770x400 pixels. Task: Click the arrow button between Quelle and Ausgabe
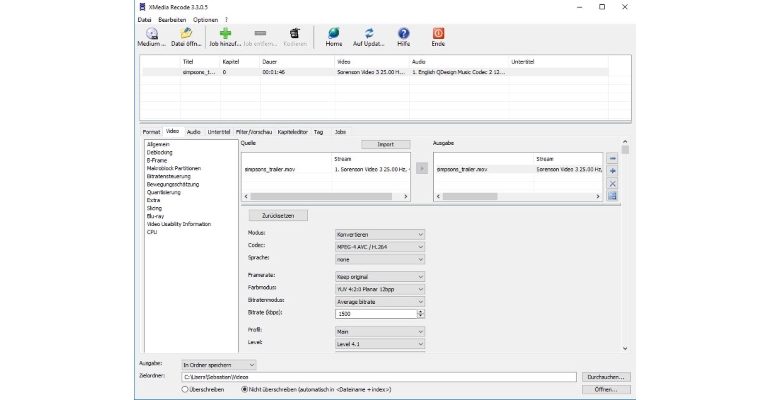pyautogui.click(x=421, y=168)
